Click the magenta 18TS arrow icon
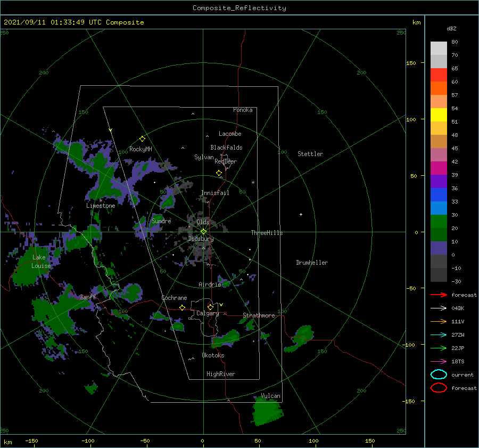479x448 pixels. point(439,362)
